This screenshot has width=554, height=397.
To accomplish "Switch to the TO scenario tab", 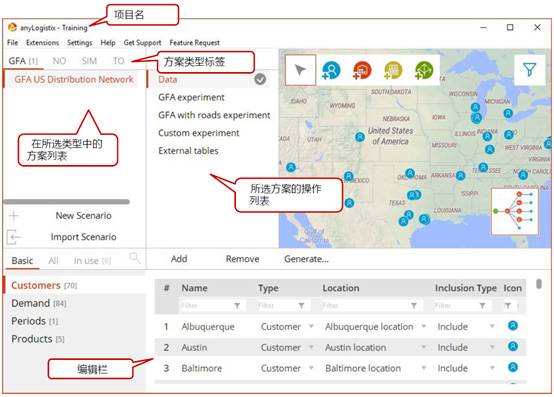I will 119,61.
